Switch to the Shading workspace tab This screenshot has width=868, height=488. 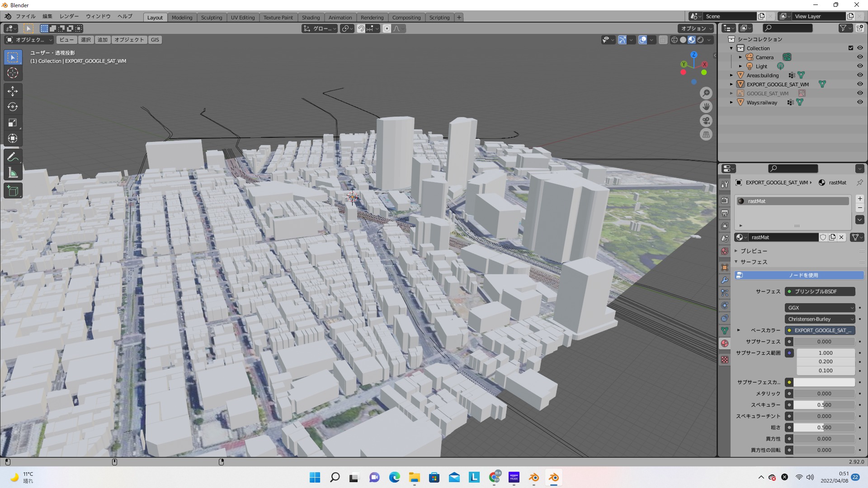click(311, 18)
